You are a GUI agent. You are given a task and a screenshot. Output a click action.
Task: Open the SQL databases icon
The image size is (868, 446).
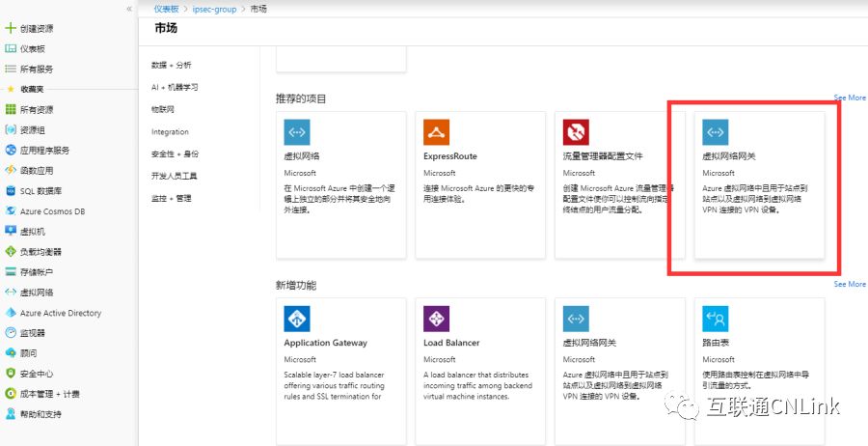coord(10,190)
